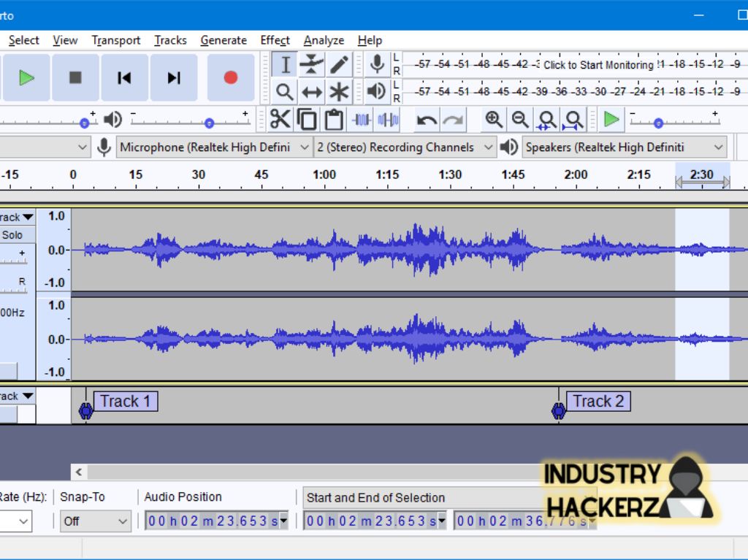
Task: Fit selection to window width
Action: [546, 119]
